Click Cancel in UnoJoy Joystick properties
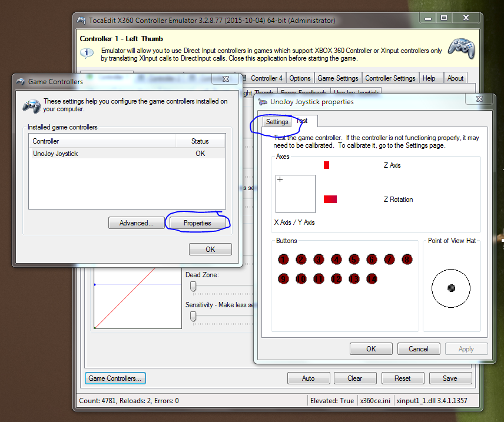 click(419, 348)
